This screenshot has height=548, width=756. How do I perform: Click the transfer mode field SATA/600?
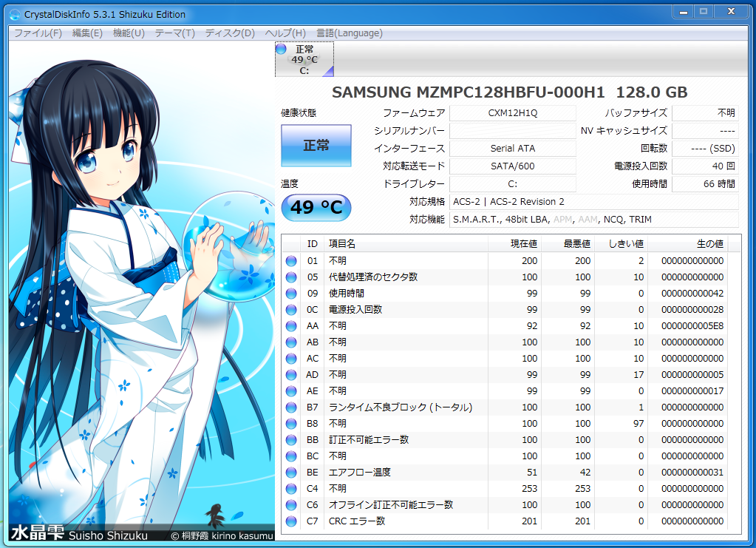513,166
